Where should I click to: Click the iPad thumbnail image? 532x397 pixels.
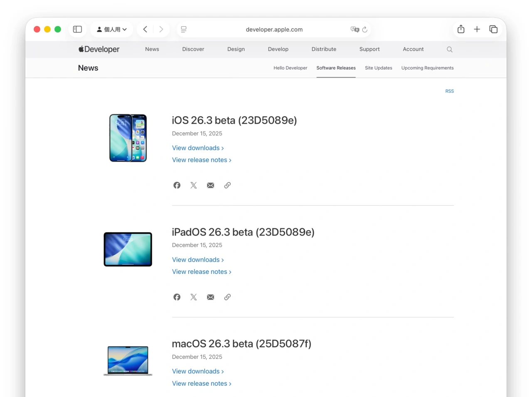click(x=128, y=249)
